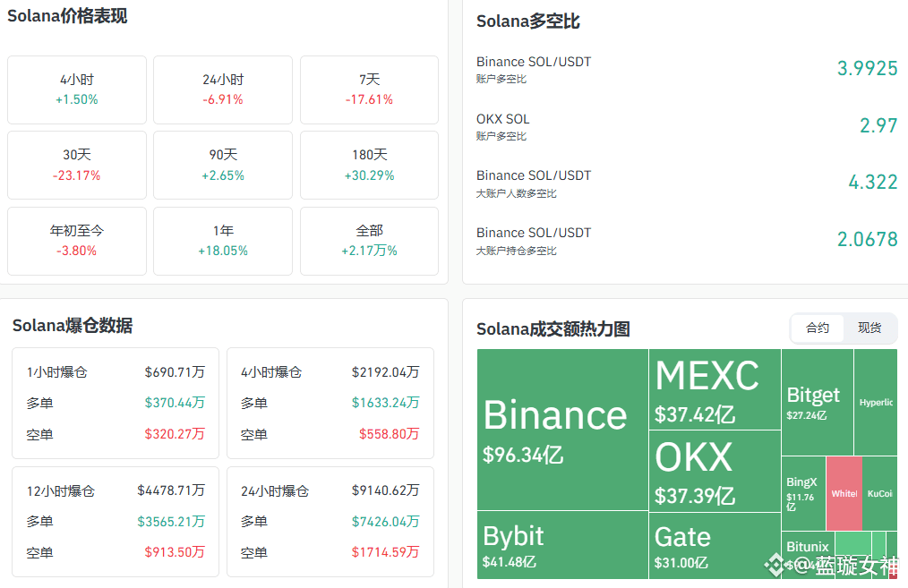Select the 1小时爆仓 liquidation card

tap(116, 403)
